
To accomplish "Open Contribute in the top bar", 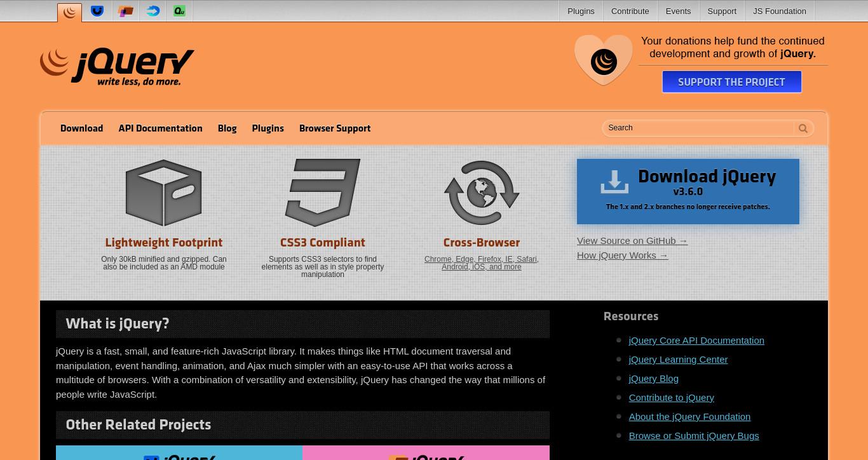I will click(630, 11).
